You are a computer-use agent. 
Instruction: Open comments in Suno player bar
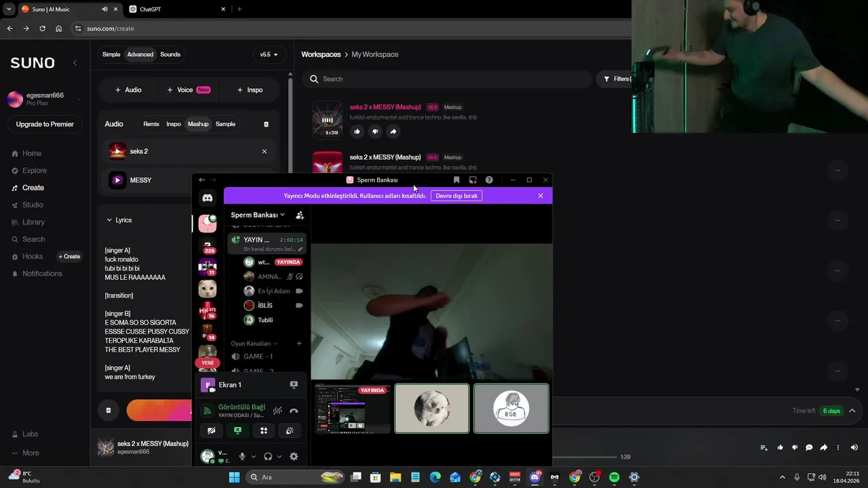809,447
